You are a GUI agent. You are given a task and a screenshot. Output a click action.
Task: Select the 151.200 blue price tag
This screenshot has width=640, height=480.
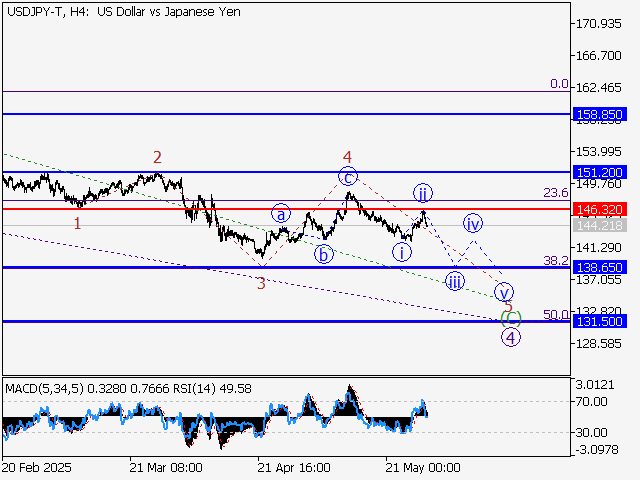pyautogui.click(x=600, y=172)
